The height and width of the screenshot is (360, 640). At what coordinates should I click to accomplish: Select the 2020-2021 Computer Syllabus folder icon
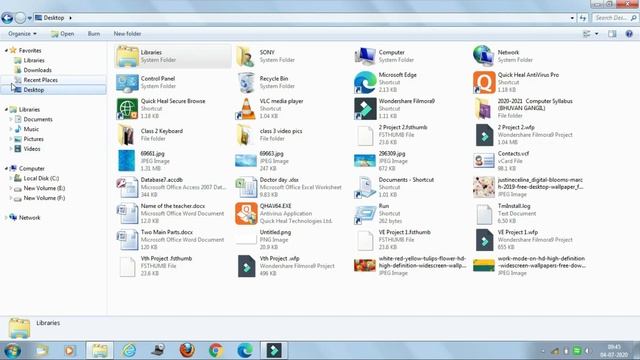coord(484,109)
